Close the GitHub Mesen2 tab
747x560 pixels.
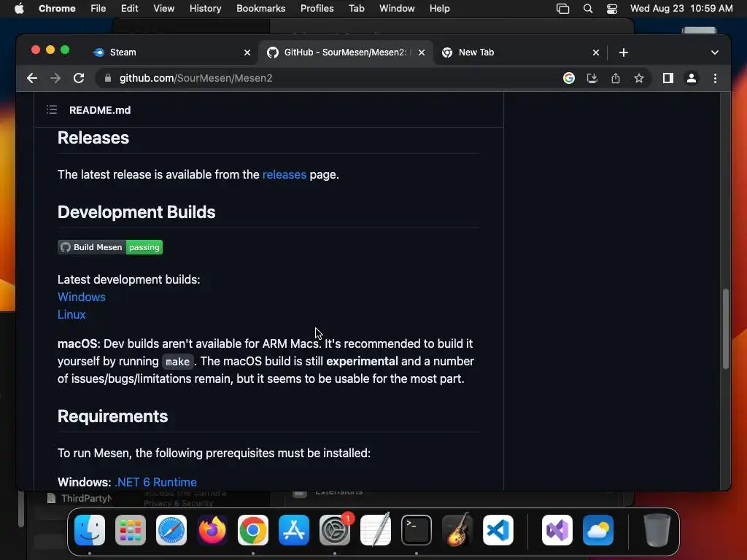[x=422, y=52]
